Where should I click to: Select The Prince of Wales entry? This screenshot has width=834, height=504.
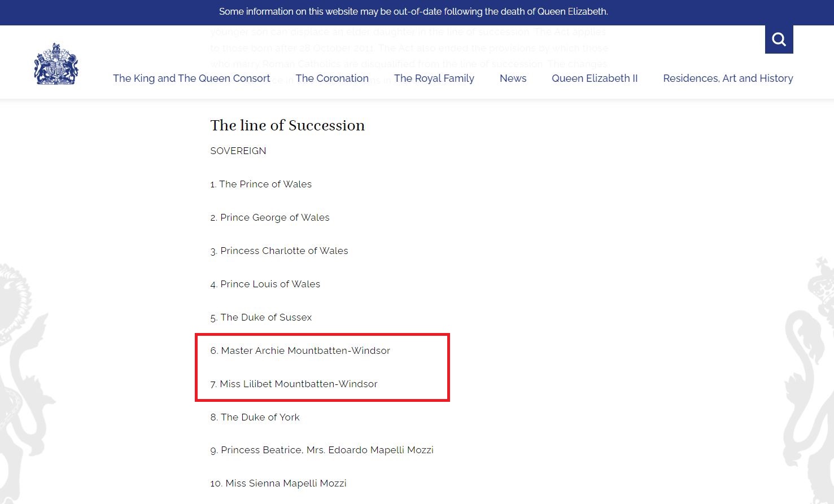261,184
